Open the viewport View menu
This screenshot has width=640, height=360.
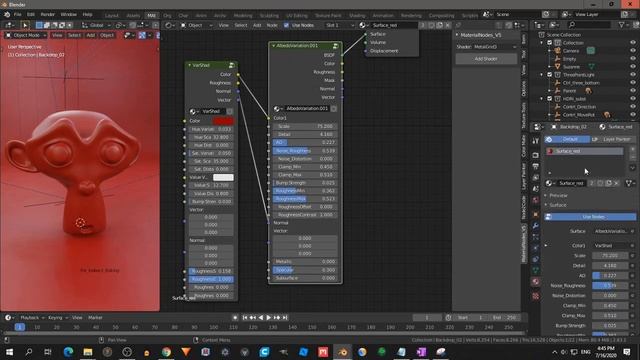pos(57,35)
